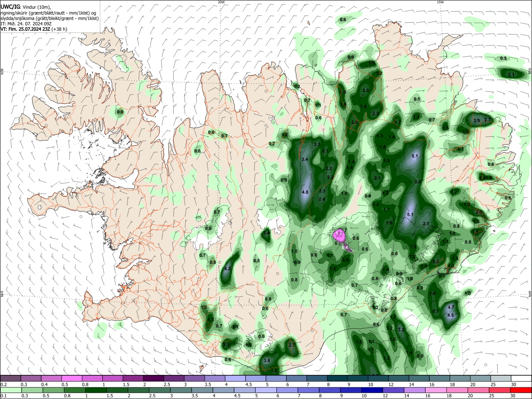Screen dimensions: 532x399
Task: Select the light lavender snow swatch labeled 4
Action: pyautogui.click(x=234, y=379)
